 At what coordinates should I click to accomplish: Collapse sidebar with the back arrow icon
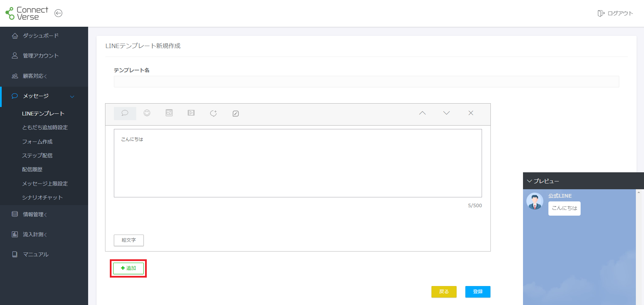(x=58, y=13)
